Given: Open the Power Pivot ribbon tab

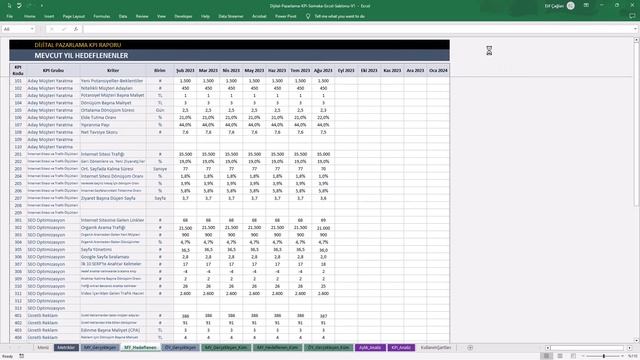Looking at the screenshot, I should (x=286, y=16).
